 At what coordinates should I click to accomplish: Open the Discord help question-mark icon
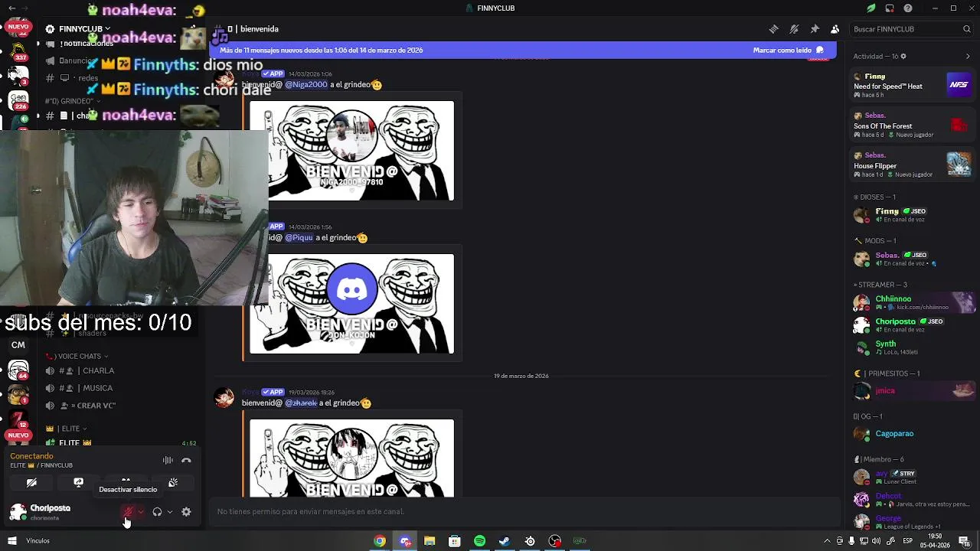coord(908,8)
